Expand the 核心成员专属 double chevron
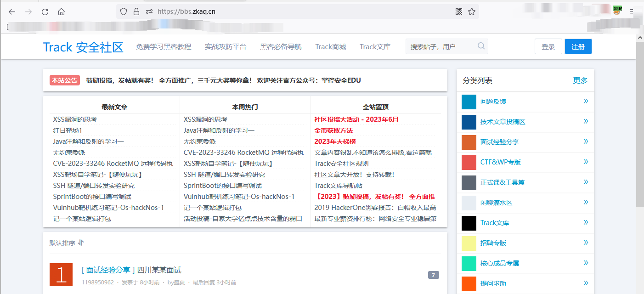This screenshot has height=294, width=644. click(586, 263)
